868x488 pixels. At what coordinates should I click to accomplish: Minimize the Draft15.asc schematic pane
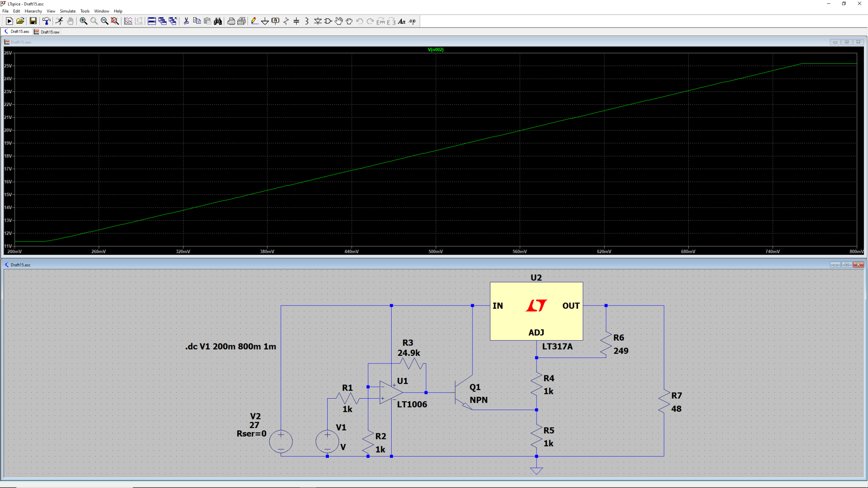pos(835,265)
